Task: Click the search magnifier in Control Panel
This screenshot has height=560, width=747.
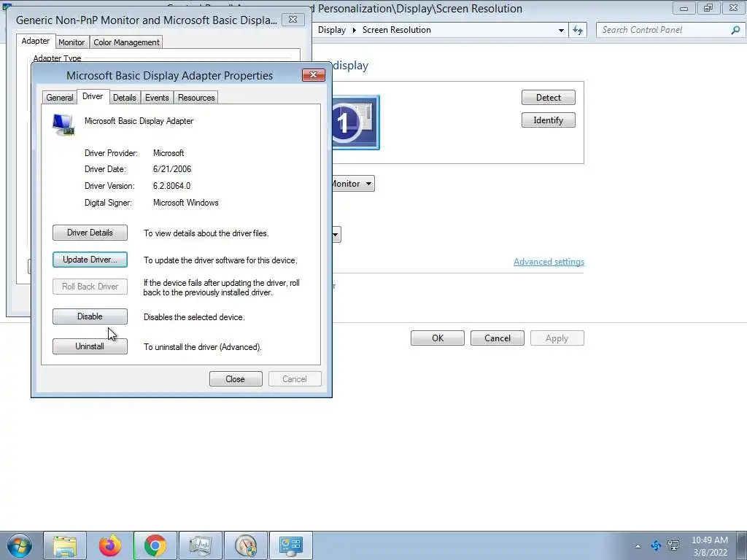Action: click(x=735, y=30)
